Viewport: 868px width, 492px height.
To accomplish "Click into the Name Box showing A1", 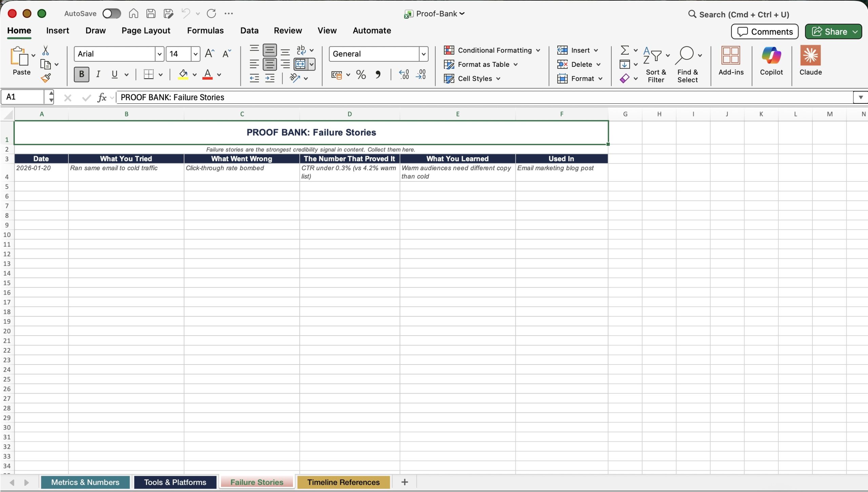I will [23, 97].
